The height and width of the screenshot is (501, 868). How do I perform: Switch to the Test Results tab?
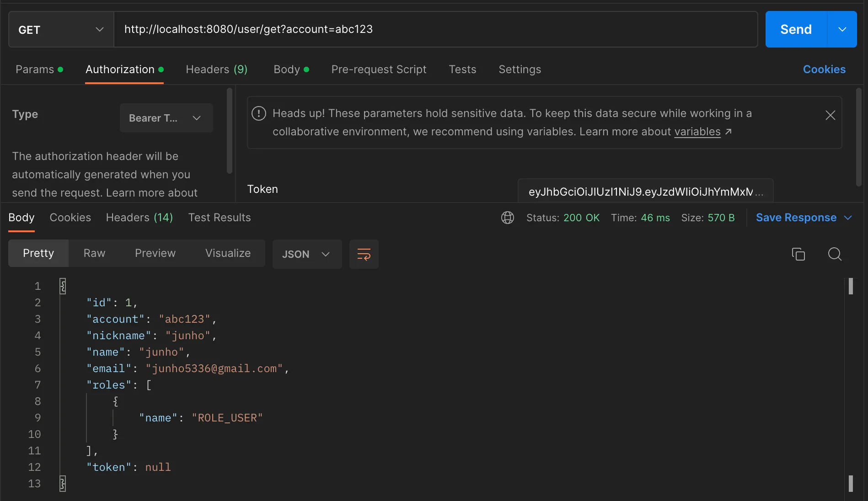pyautogui.click(x=220, y=218)
